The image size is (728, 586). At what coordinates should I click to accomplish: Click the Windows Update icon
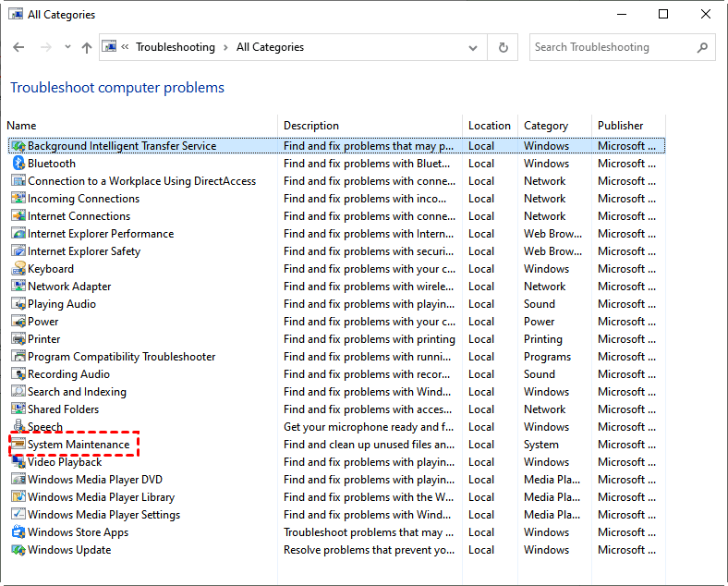18,550
